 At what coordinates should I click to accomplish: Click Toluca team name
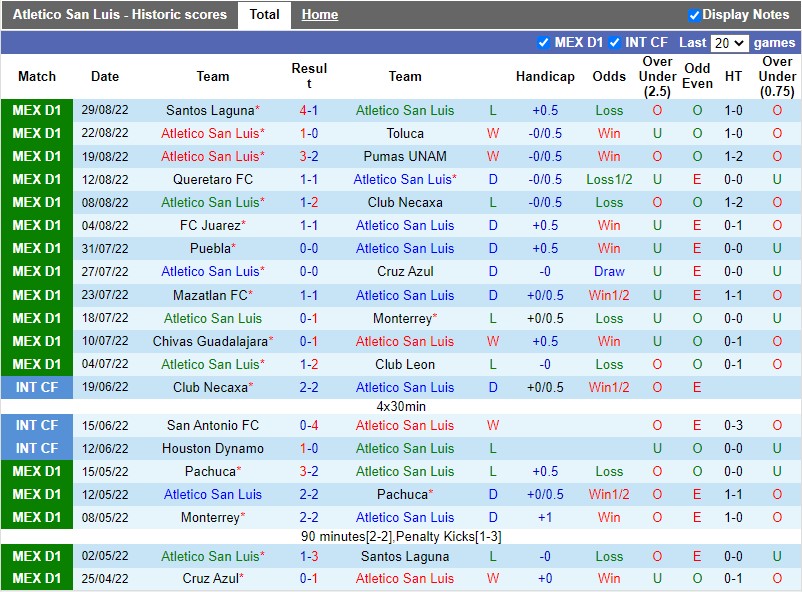click(405, 134)
